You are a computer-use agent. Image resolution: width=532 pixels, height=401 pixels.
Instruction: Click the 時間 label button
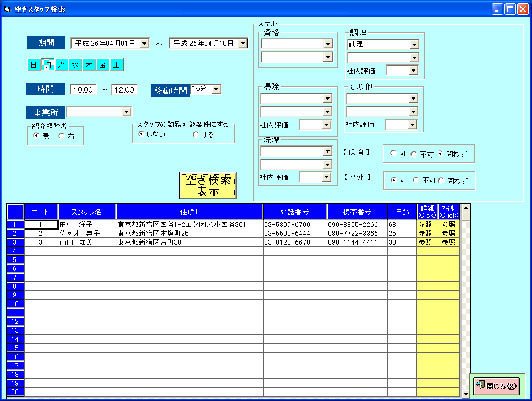coord(46,89)
